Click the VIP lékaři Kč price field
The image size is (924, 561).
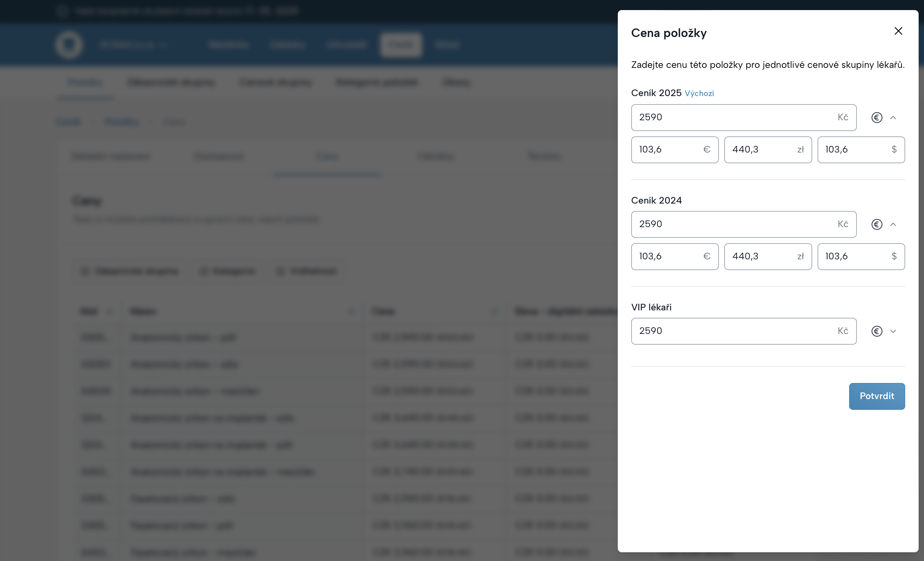pyautogui.click(x=744, y=331)
